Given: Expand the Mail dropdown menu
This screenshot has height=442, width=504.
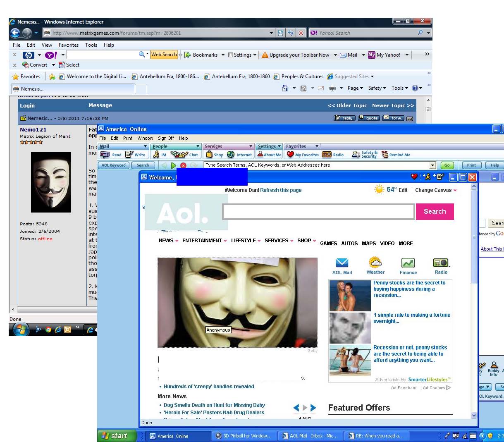Looking at the screenshot, I should pyautogui.click(x=123, y=146).
